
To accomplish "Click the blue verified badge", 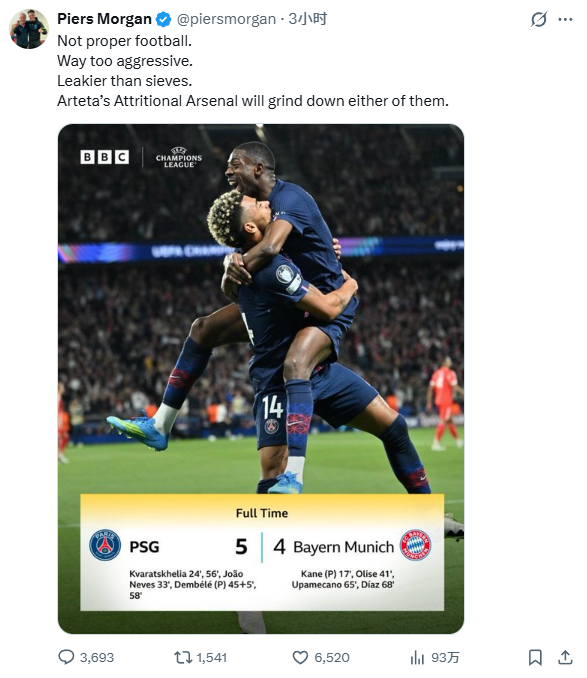I will [163, 19].
